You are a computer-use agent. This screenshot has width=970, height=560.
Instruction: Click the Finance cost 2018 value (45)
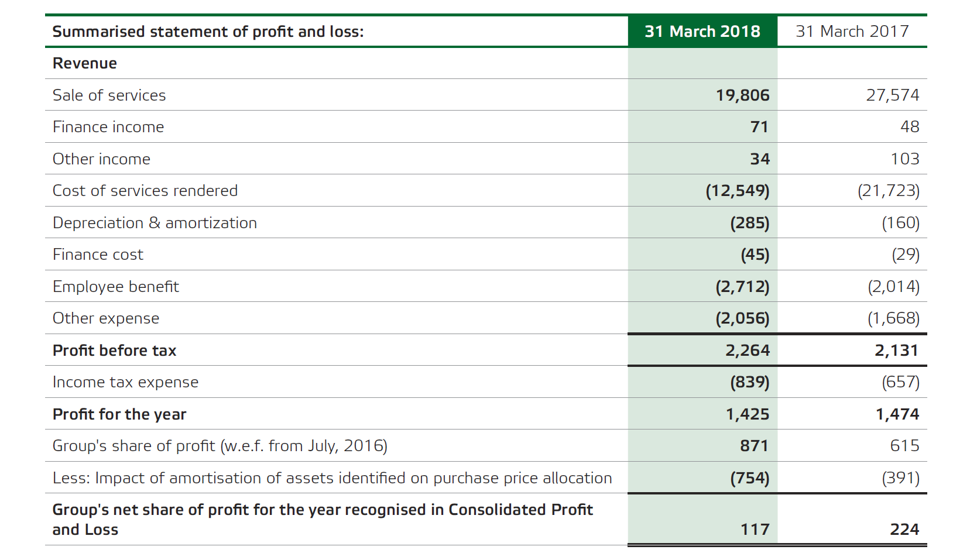755,255
